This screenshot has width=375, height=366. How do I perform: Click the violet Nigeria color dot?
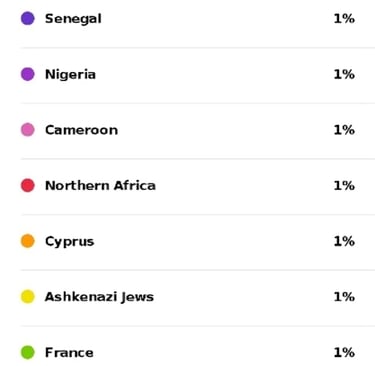[x=28, y=74]
